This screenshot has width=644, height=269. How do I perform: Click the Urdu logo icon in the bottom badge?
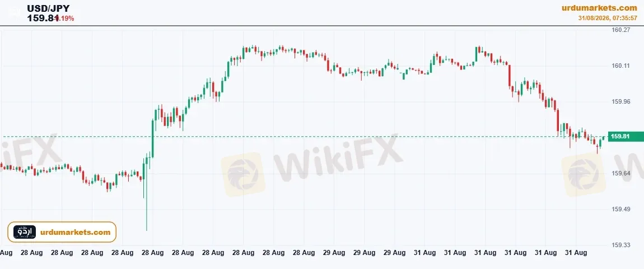coord(24,232)
